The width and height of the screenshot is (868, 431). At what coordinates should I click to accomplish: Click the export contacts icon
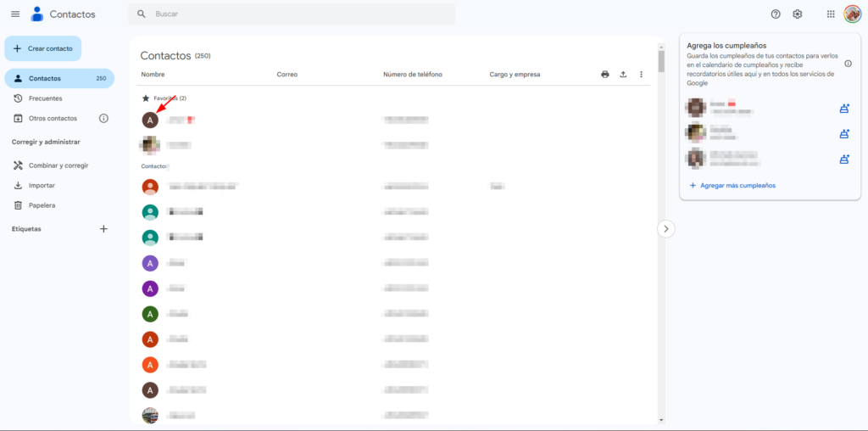[623, 75]
